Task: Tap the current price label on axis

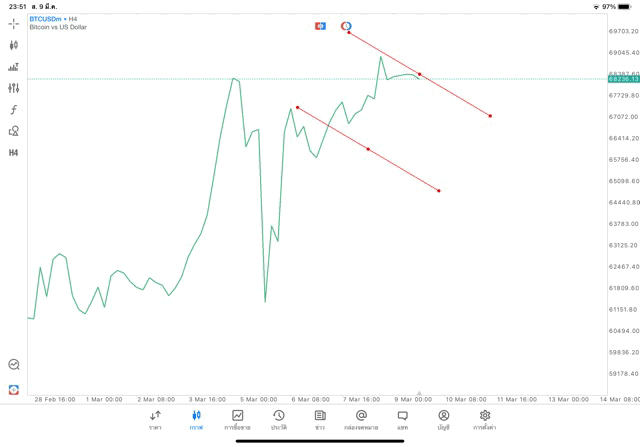Action: click(x=620, y=79)
